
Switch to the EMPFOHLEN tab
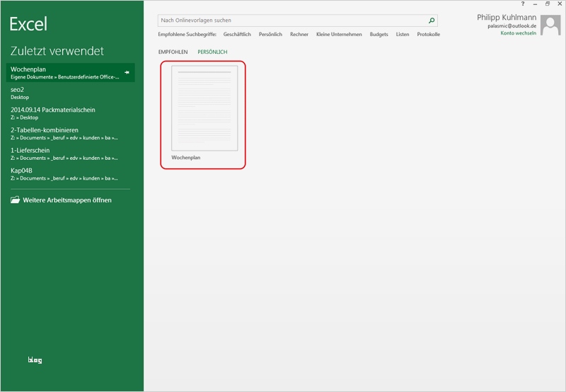coord(173,52)
